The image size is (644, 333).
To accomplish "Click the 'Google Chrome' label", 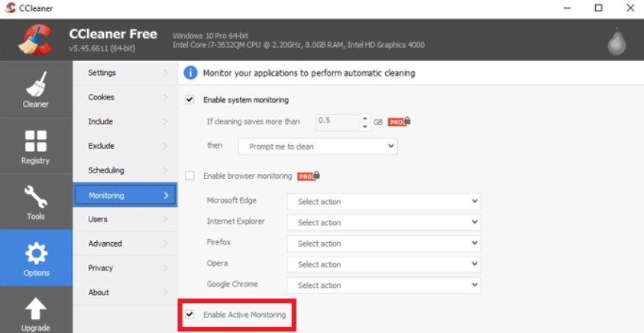I will (x=232, y=284).
